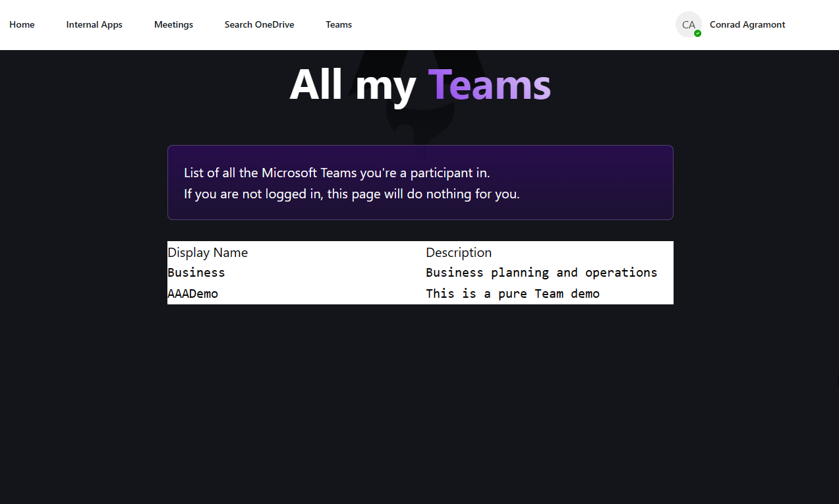Click 'Business planning and operations' description
The width and height of the screenshot is (839, 504).
(x=542, y=273)
